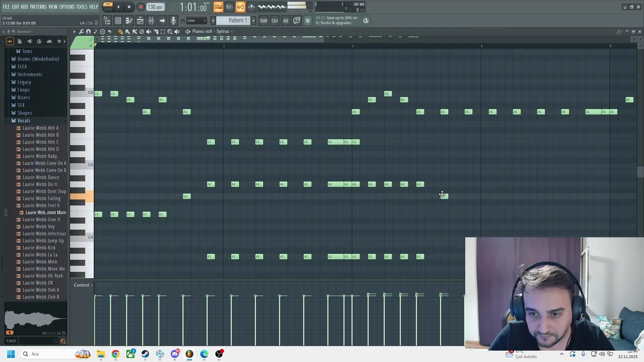
Task: Toggle the Alt modifier button
Action: (286, 21)
